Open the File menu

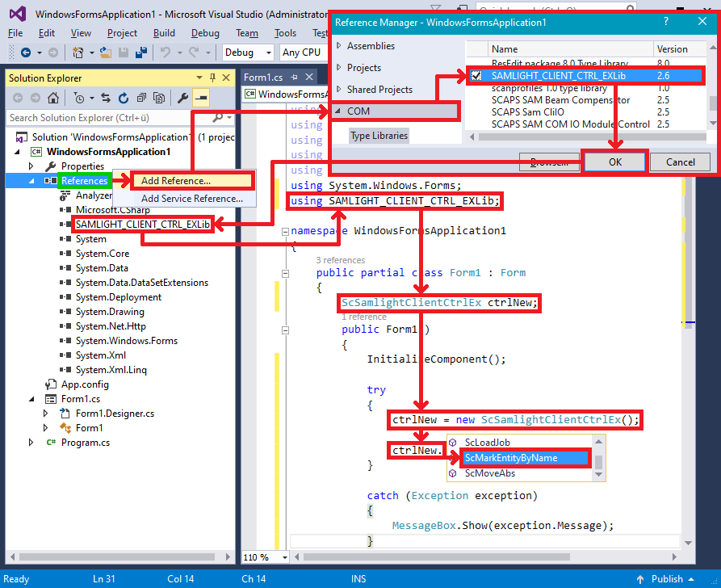[x=15, y=33]
